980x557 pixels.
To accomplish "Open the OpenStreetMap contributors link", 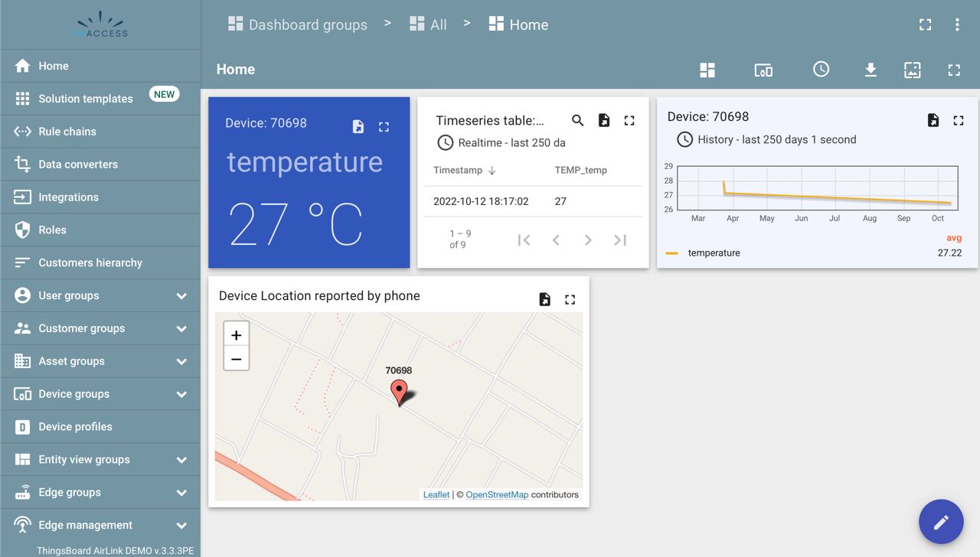I will pyautogui.click(x=497, y=494).
